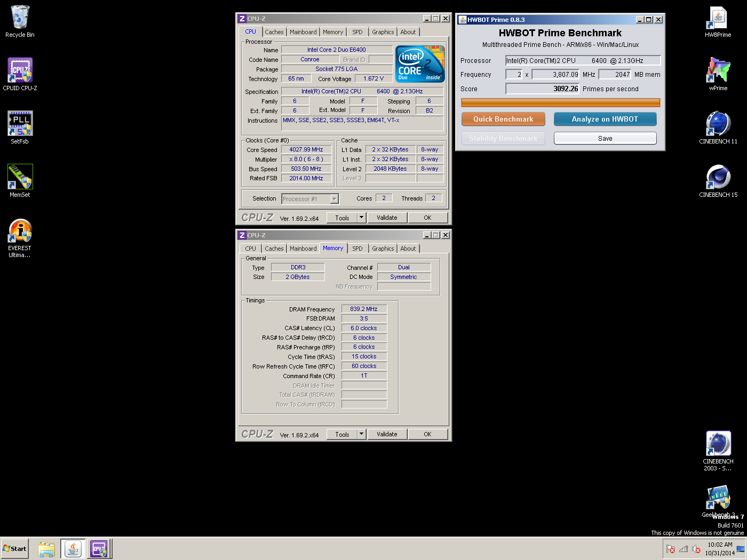Click memory Type value DDR3
Image resolution: width=747 pixels, height=560 pixels.
tap(298, 267)
